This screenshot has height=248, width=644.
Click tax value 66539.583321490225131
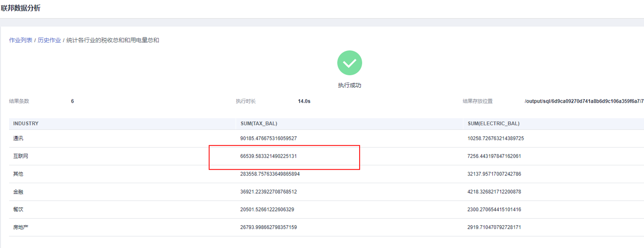pyautogui.click(x=268, y=156)
